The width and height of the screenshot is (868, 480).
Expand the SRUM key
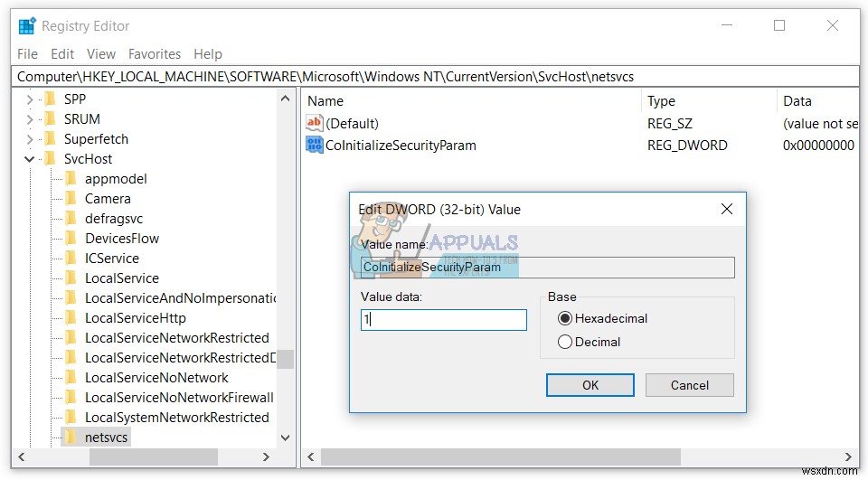(x=30, y=119)
